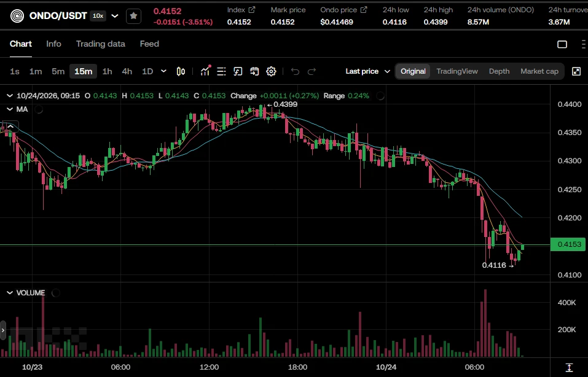Open the ONDO/USDT pair selector dropdown
The width and height of the screenshot is (588, 377).
pos(115,16)
